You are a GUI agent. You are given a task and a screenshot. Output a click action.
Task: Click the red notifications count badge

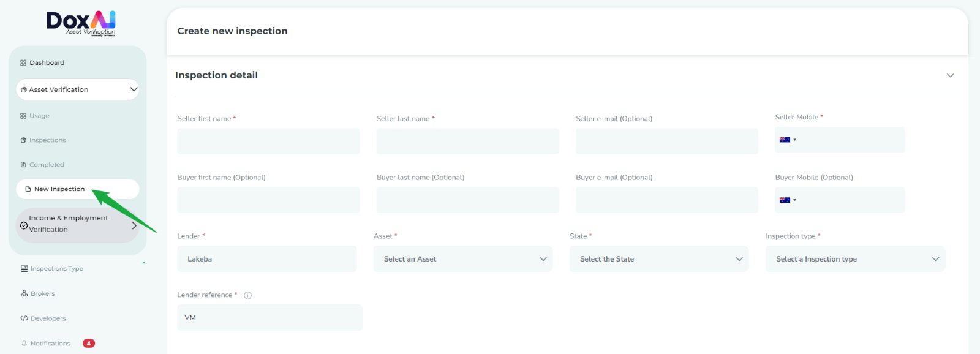pos(89,344)
